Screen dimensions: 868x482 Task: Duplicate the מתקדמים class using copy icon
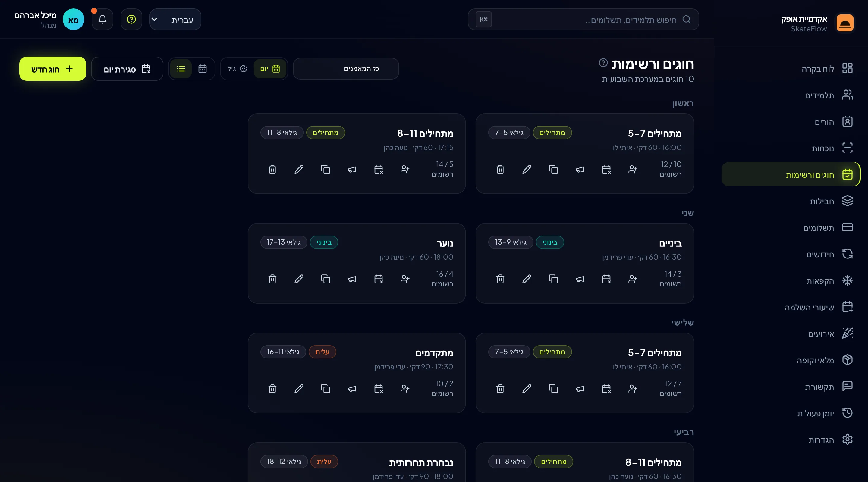pyautogui.click(x=325, y=389)
